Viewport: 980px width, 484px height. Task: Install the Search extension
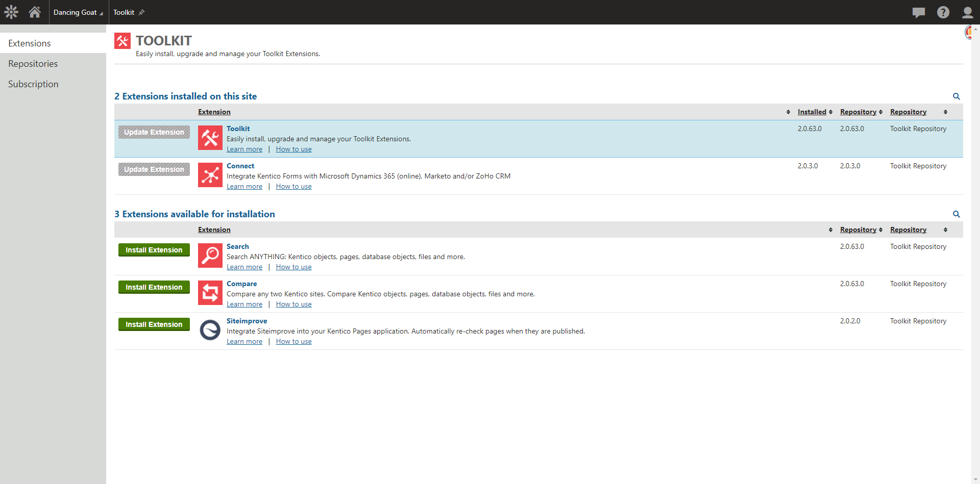[154, 250]
